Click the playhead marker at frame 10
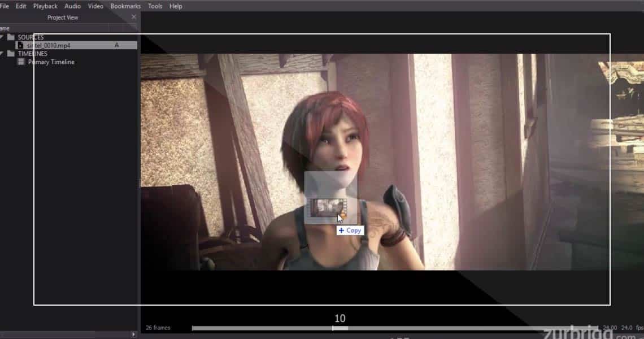Screen dimensions: 644x339 point(333,328)
